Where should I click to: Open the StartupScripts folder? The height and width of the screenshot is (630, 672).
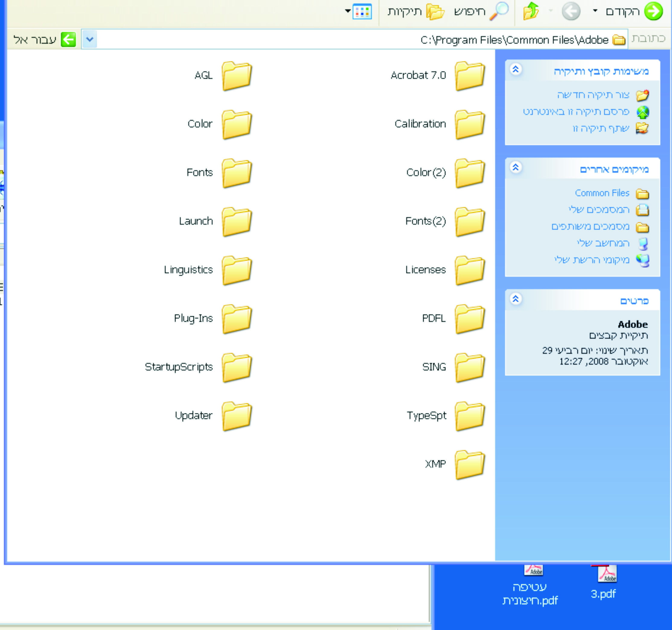(x=237, y=367)
